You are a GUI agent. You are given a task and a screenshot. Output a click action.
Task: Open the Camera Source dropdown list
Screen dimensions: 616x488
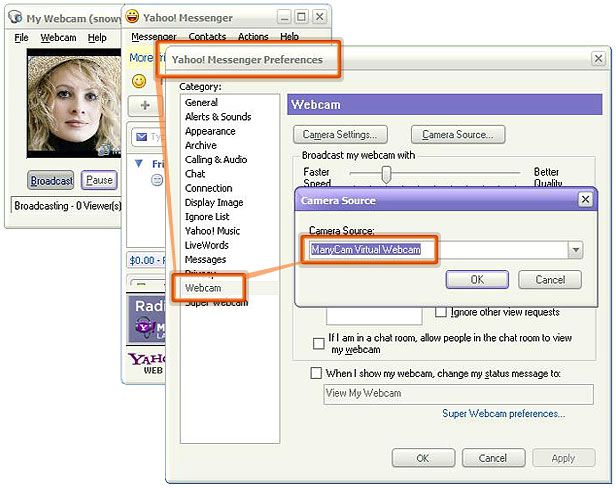pos(575,250)
